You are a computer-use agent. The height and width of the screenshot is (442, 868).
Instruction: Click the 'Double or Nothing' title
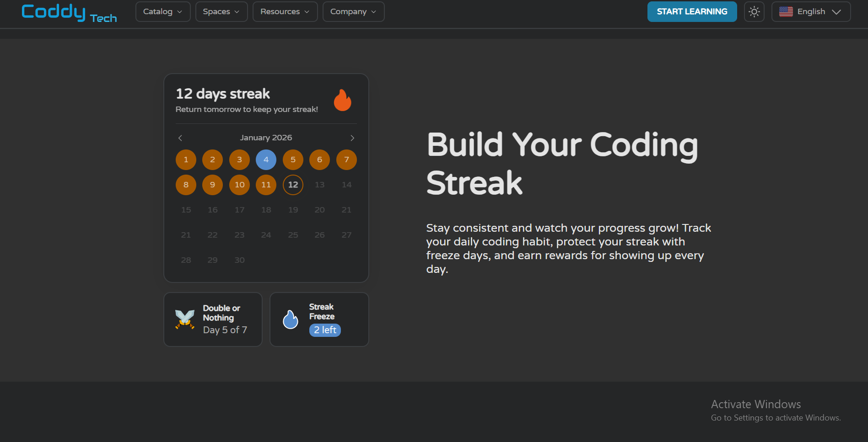click(221, 313)
